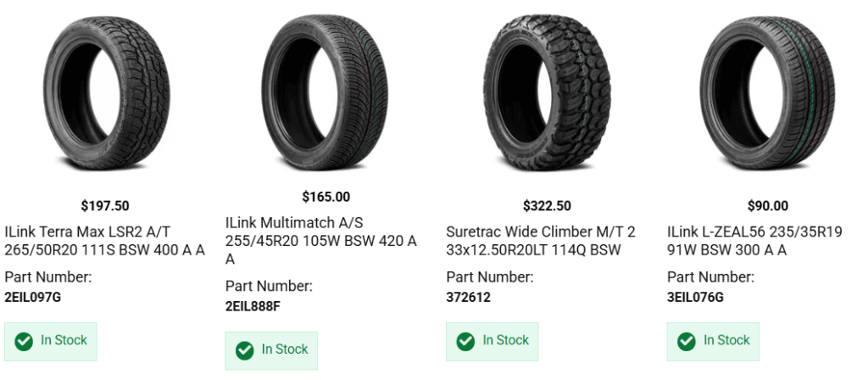Screen dimensions: 868x380
Task: Click the $165.00 price label
Action: pyautogui.click(x=326, y=197)
